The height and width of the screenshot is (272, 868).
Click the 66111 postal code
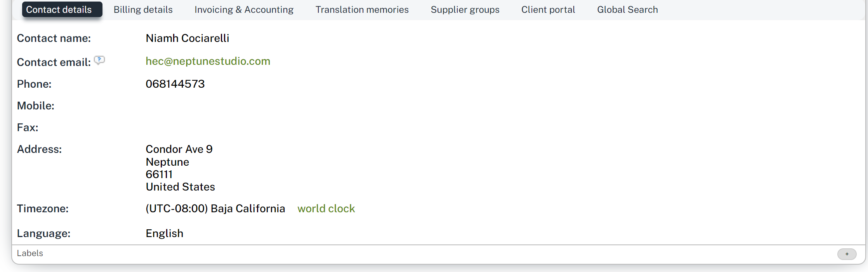pos(159,175)
